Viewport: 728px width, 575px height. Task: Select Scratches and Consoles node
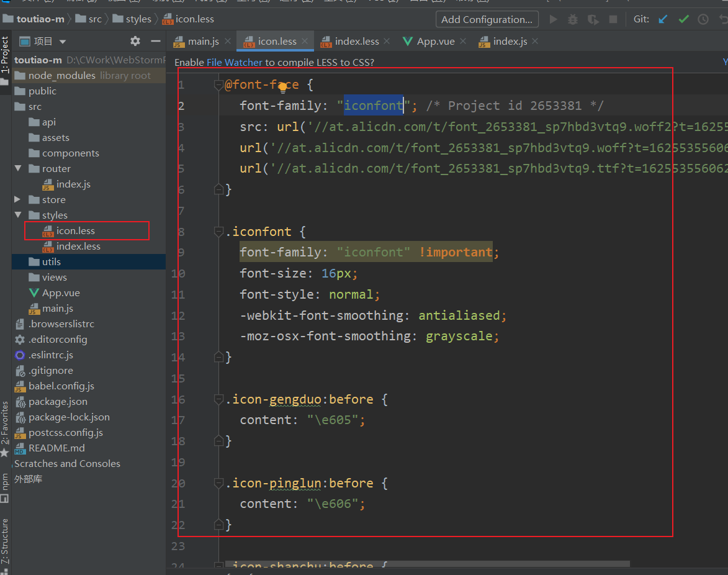[x=67, y=463]
